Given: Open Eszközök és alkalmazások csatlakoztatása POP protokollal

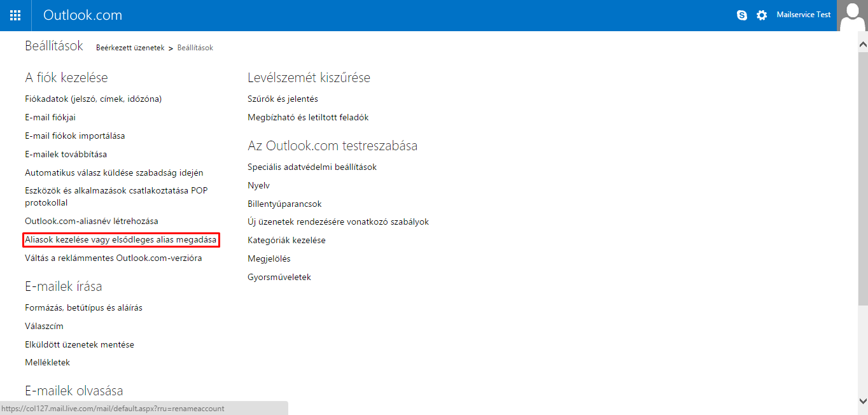Looking at the screenshot, I should [116, 197].
